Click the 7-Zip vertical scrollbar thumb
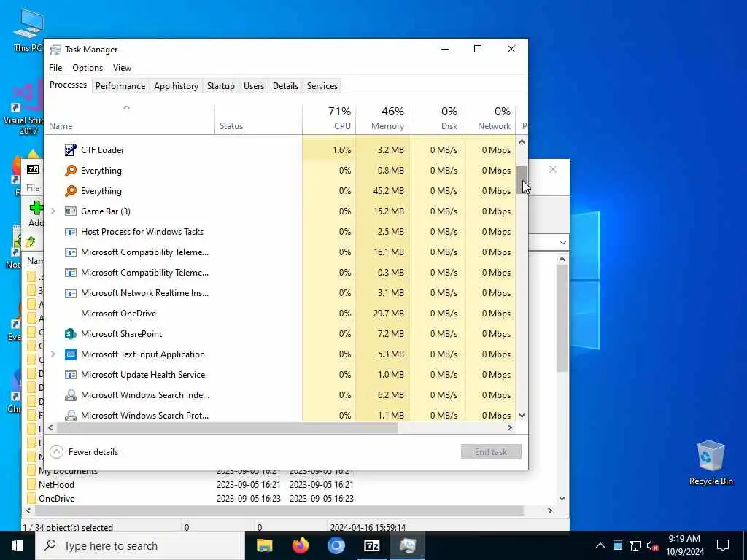 [x=562, y=318]
